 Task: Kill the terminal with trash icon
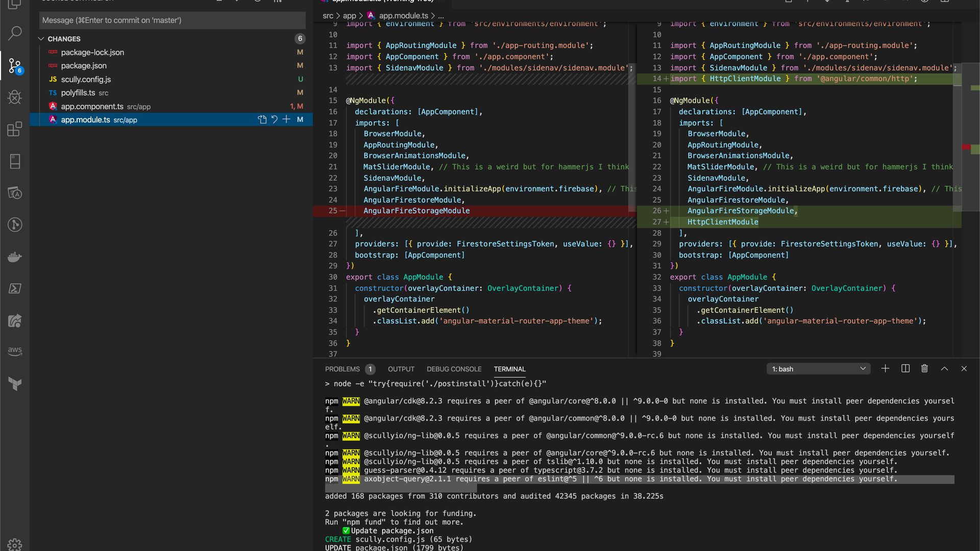tap(924, 368)
